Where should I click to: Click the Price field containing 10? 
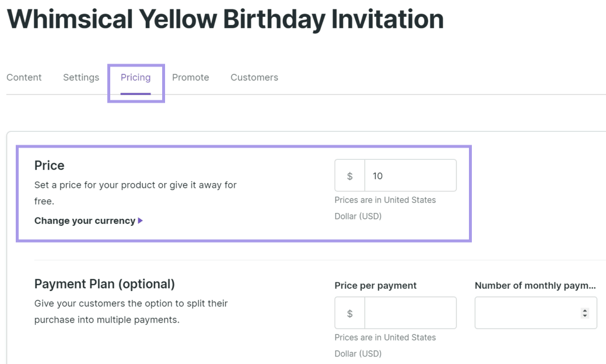click(410, 176)
